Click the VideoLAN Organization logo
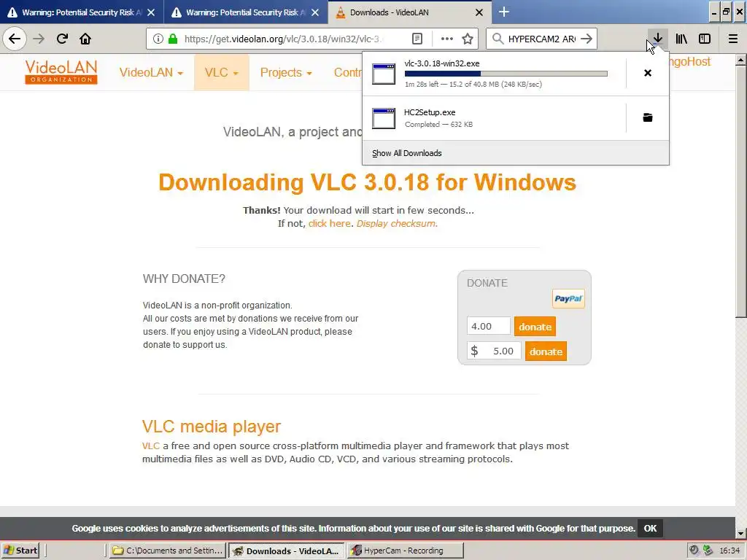Screen dimensions: 747x560 [x=61, y=72]
